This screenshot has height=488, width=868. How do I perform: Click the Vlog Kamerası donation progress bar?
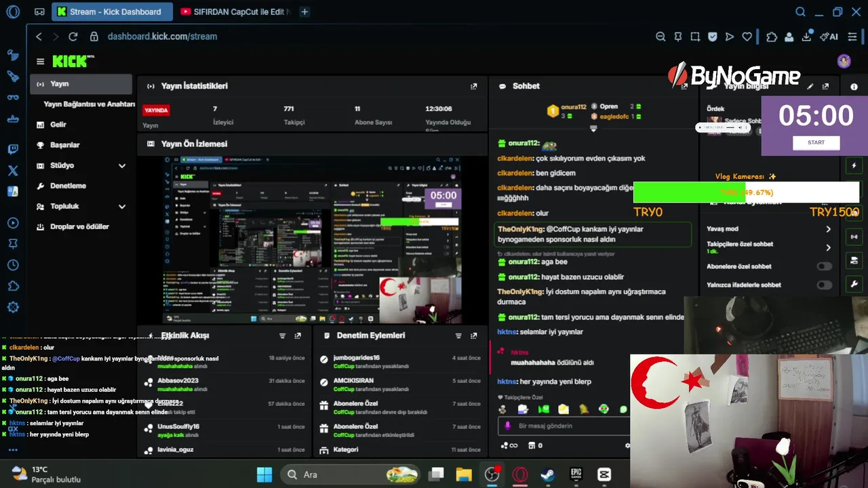[746, 192]
